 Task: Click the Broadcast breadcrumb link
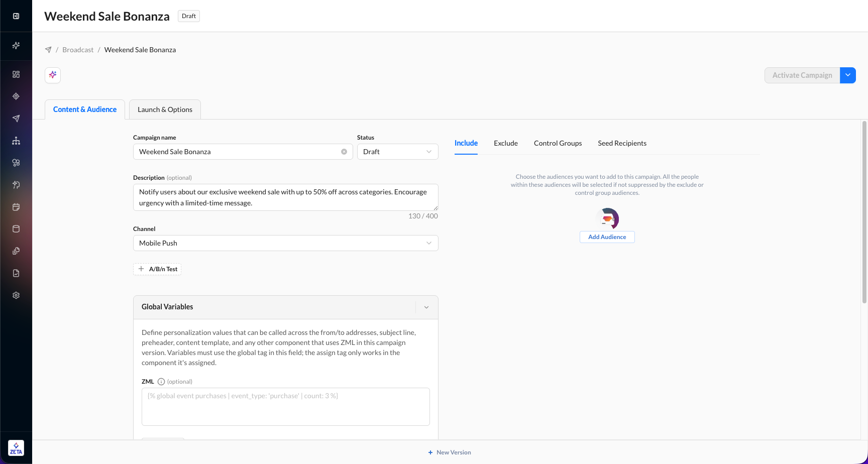[x=78, y=50]
